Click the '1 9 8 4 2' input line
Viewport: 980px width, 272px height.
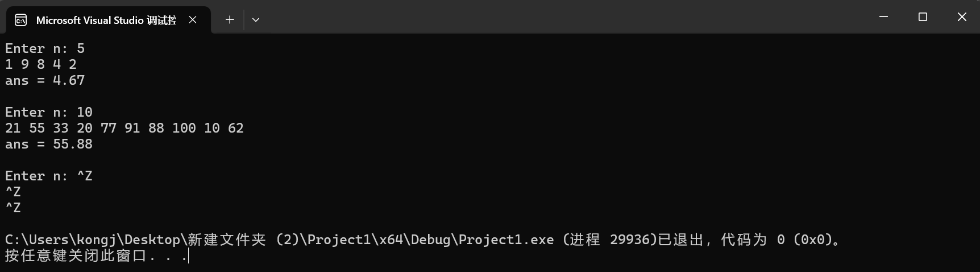pyautogui.click(x=41, y=64)
